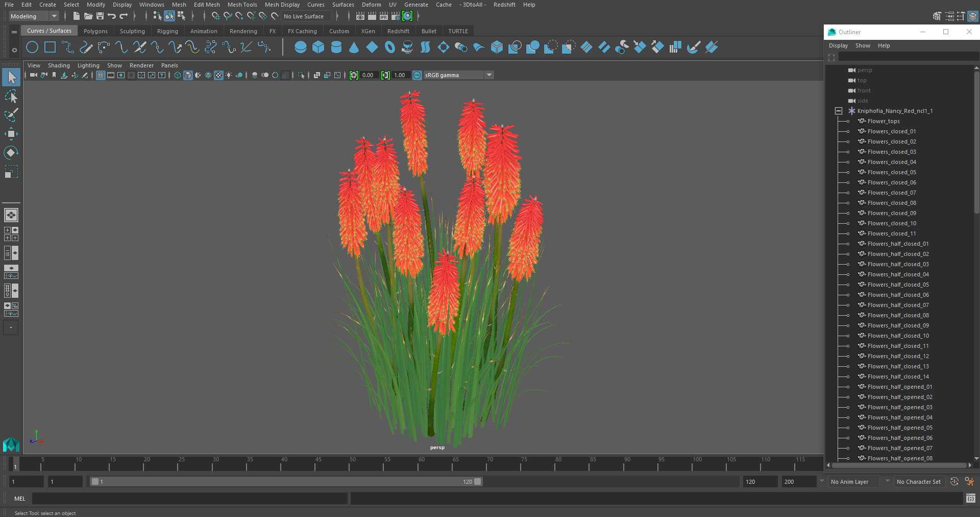
Task: Open the viewport Shading menu
Action: (x=59, y=65)
